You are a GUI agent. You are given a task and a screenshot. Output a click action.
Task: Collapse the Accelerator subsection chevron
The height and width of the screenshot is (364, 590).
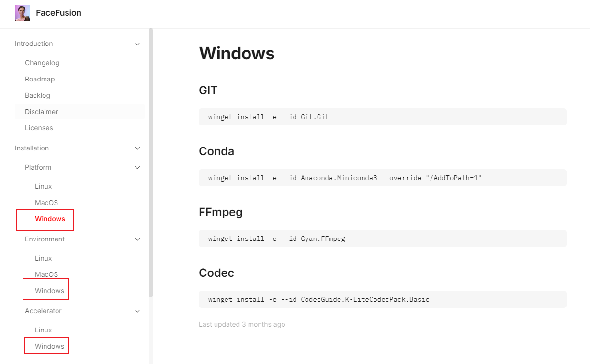point(137,311)
